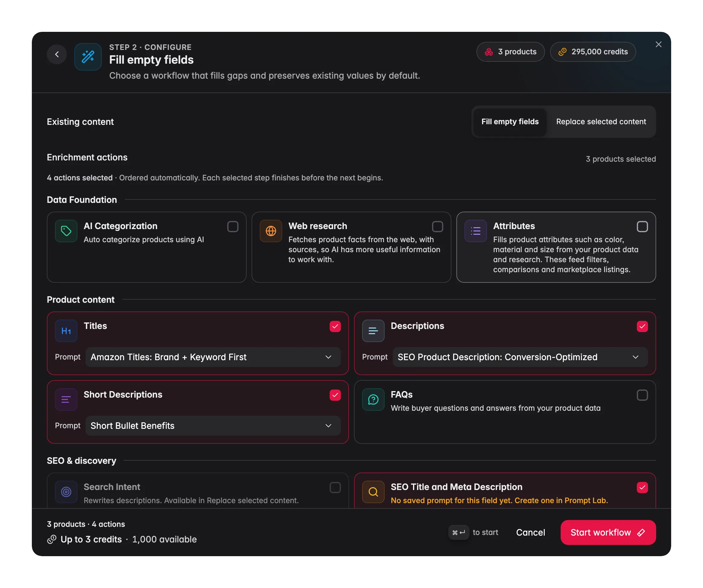
Task: Click the 3 products pill
Action: [510, 52]
